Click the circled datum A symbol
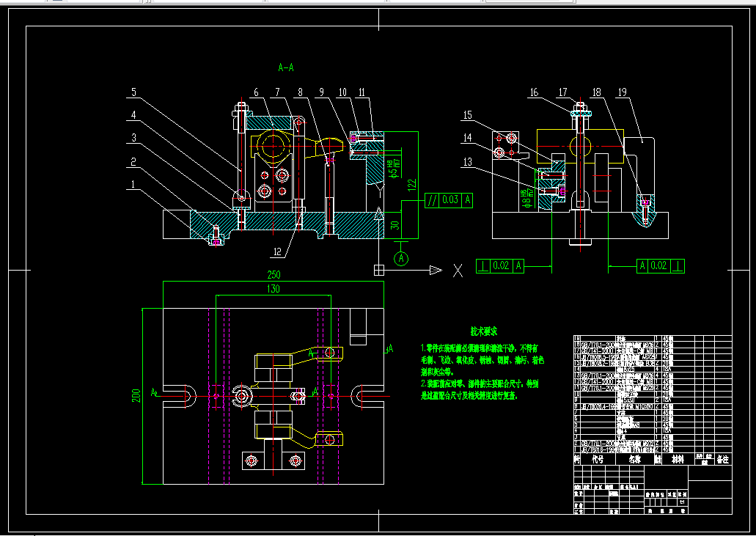 point(402,259)
